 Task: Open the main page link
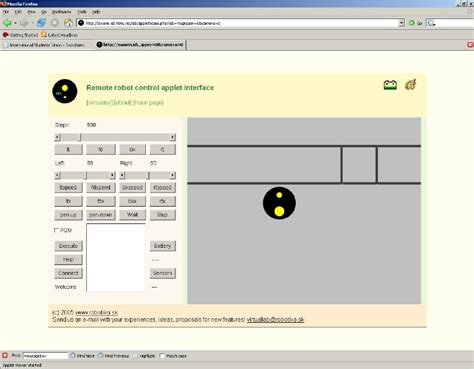tap(148, 102)
